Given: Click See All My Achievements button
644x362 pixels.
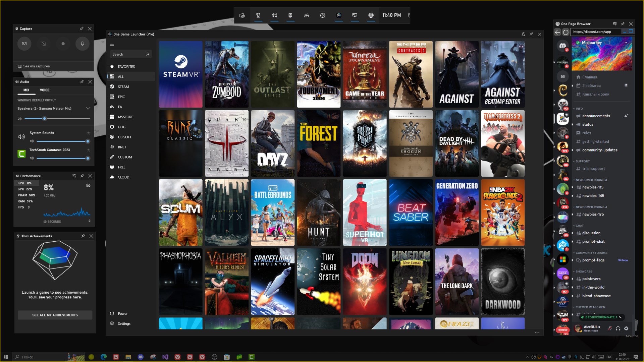Looking at the screenshot, I should [x=55, y=315].
